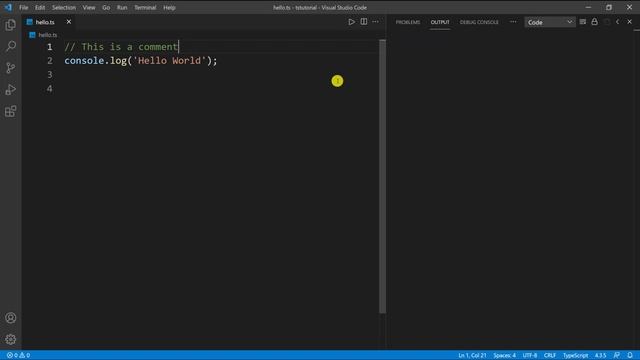Open the Run and Debug view

click(11, 89)
